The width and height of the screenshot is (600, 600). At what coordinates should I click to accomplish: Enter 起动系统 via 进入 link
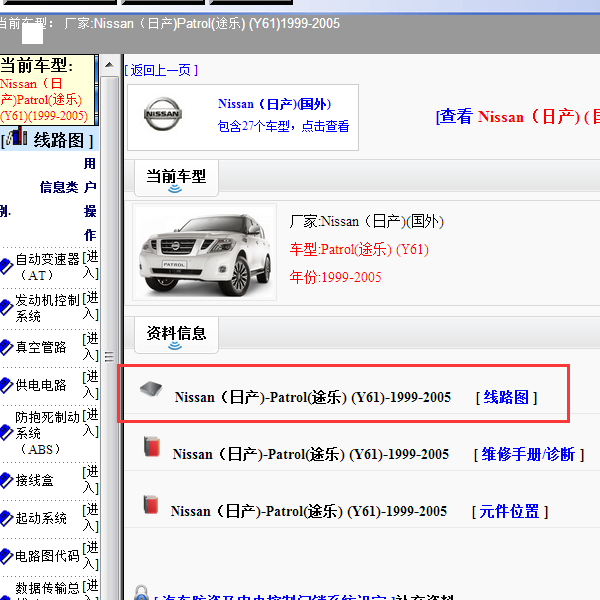[x=91, y=517]
